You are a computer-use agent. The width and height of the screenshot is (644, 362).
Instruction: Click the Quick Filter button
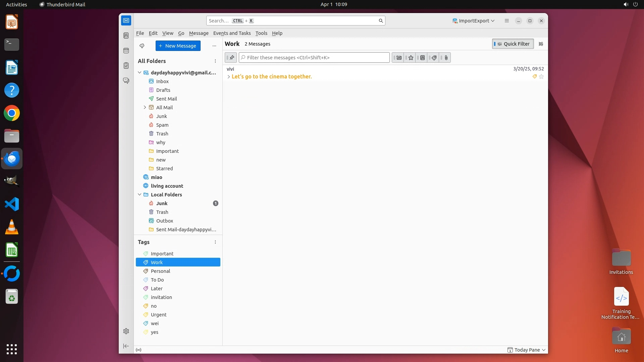tap(513, 44)
